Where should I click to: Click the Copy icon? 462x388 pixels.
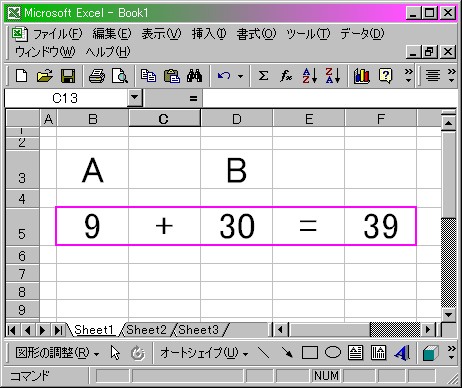pyautogui.click(x=148, y=76)
